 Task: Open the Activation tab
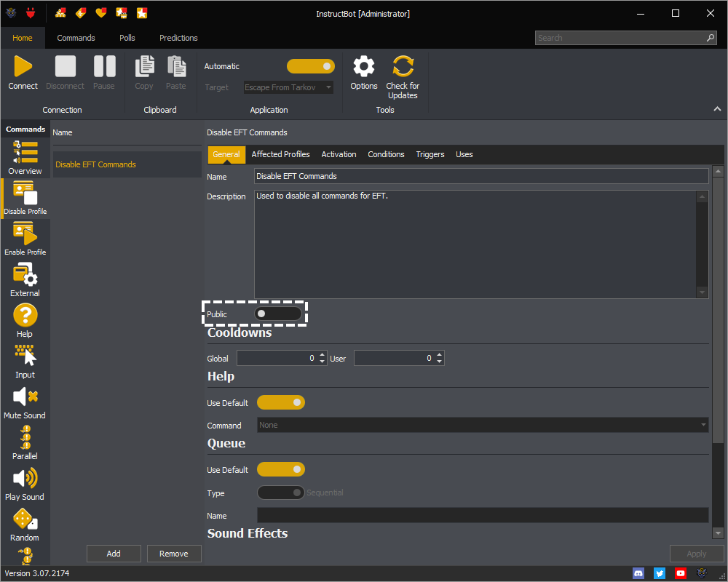coord(339,154)
